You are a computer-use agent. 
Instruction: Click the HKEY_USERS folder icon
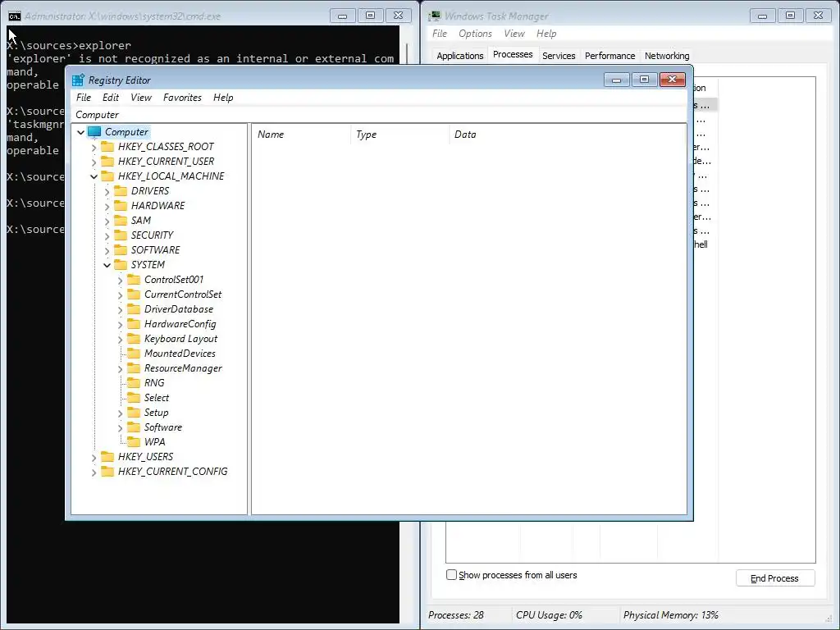[x=107, y=456]
